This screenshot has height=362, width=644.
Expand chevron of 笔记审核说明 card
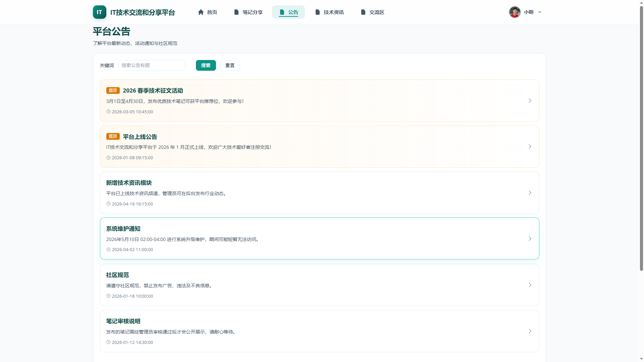click(530, 331)
